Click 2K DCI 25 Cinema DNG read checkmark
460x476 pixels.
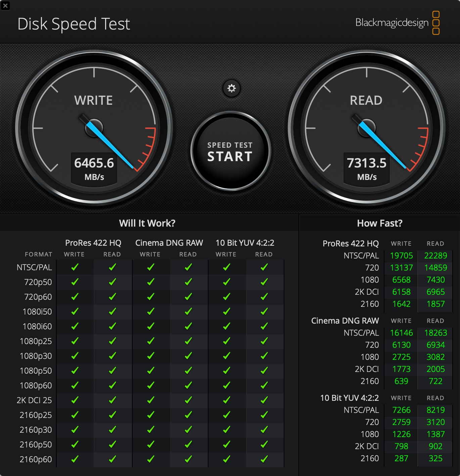tap(188, 400)
